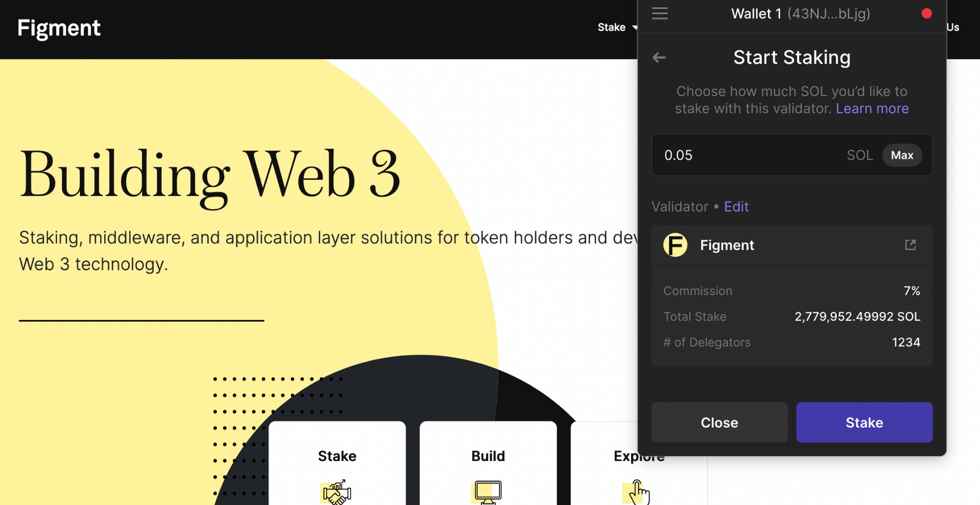Click the SOL amount input field
This screenshot has width=980, height=505.
coord(791,155)
